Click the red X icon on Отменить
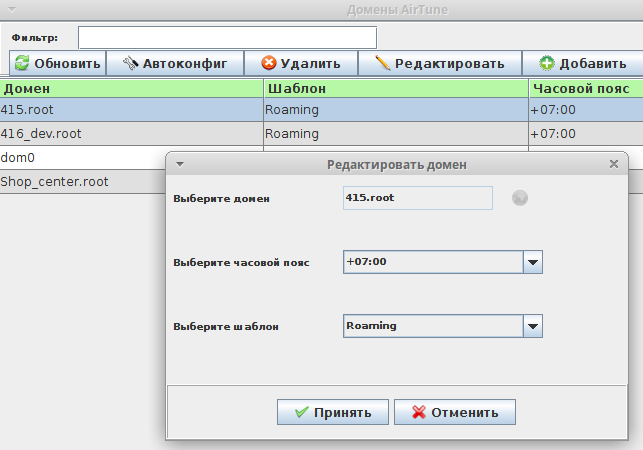 (419, 412)
